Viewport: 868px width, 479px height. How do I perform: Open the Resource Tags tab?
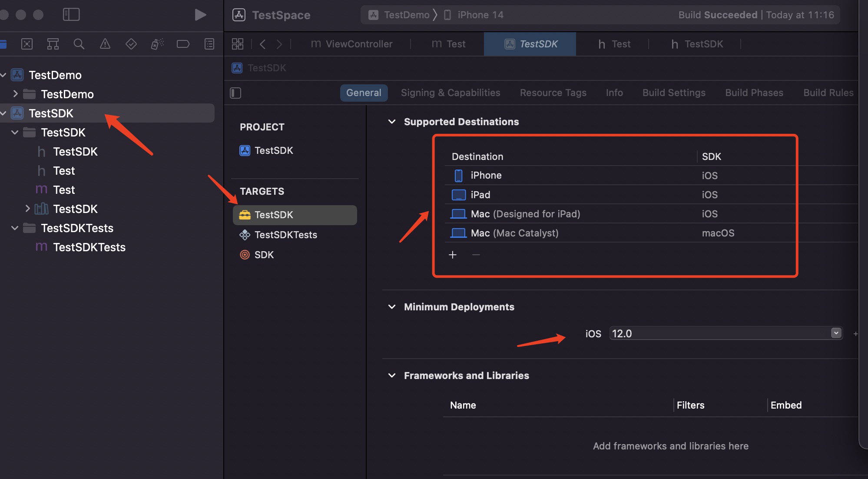[553, 93]
